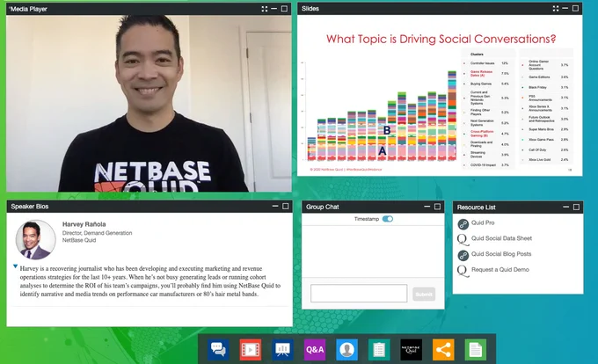598x364 pixels.
Task: Click the slide title 'What Topic is Driving Social Conversations?'
Action: click(x=441, y=39)
